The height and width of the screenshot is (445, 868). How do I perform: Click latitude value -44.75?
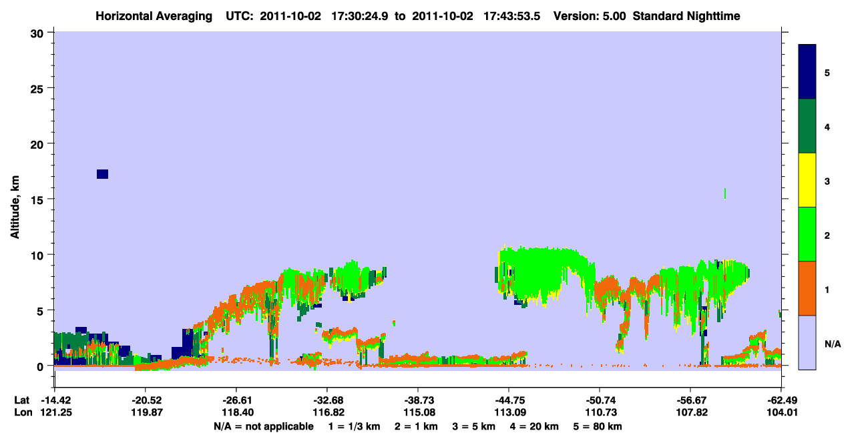point(509,400)
